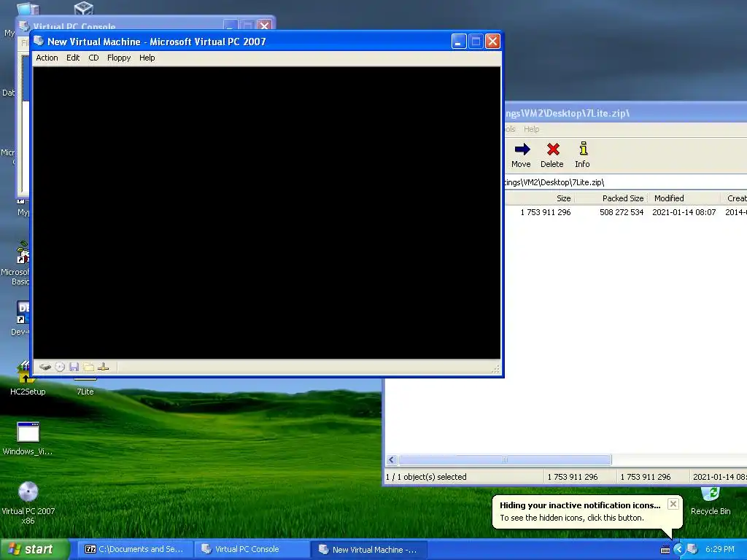
Task: Click the packed size value 508 272 534
Action: [x=622, y=212]
